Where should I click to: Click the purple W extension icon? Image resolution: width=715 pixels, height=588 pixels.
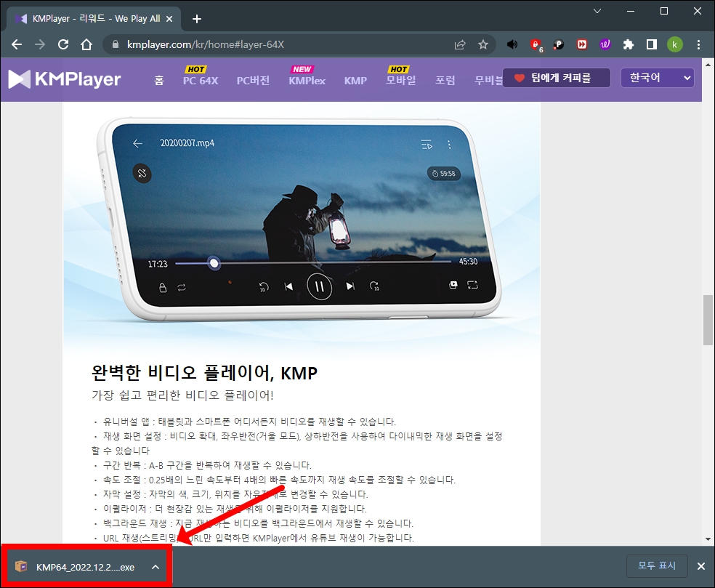pyautogui.click(x=605, y=44)
